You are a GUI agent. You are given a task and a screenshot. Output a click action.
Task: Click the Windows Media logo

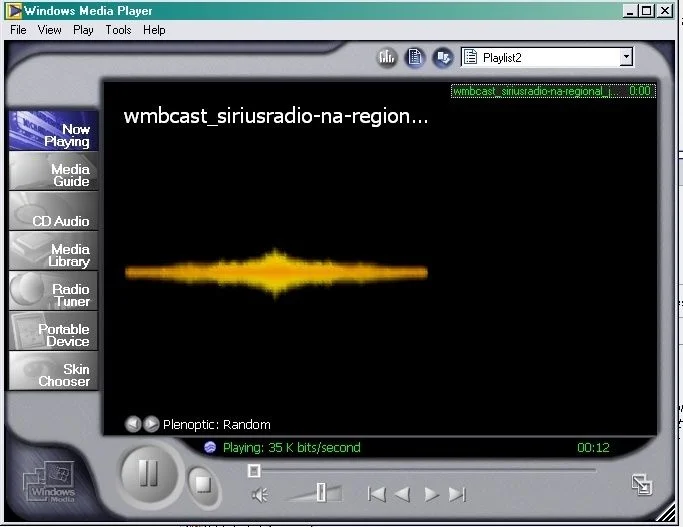(x=49, y=483)
